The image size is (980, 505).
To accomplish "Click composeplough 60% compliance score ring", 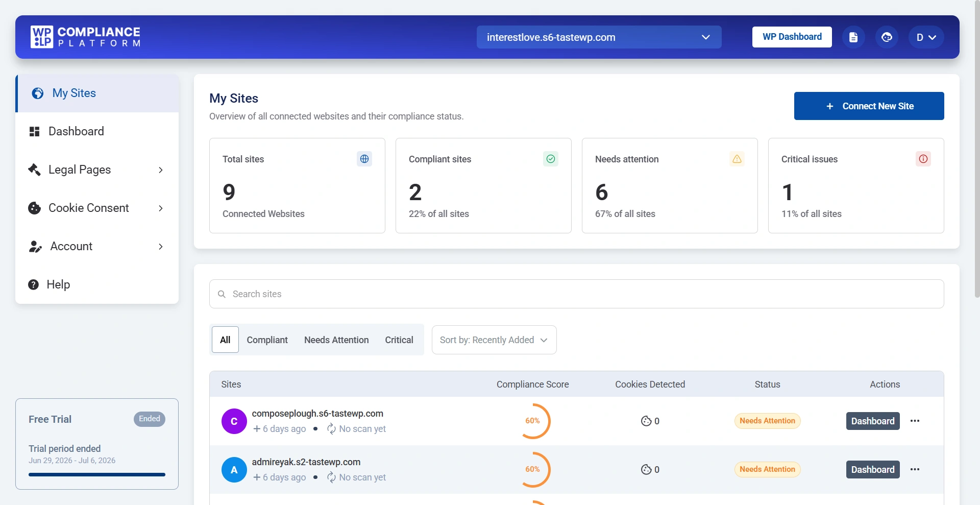I will pyautogui.click(x=533, y=421).
